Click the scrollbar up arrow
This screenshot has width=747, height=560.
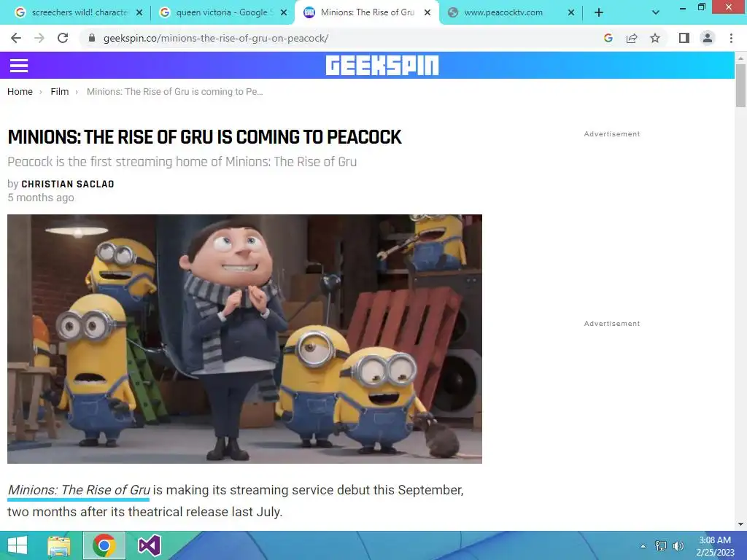pos(740,58)
